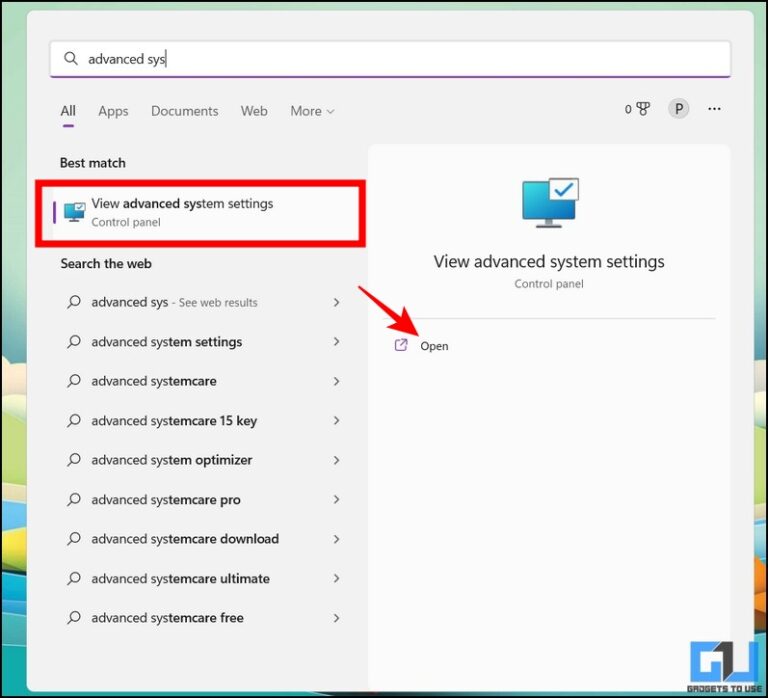Click Open in the preview pane
This screenshot has width=768, height=698.
[434, 346]
